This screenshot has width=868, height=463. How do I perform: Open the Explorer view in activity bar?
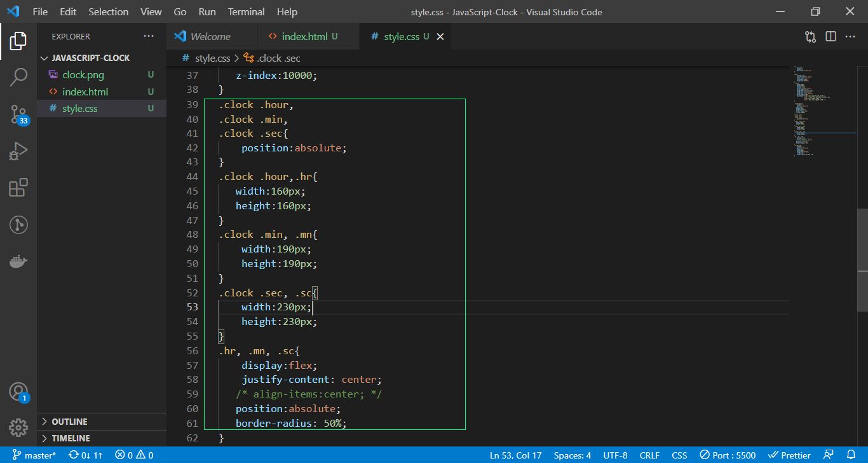(x=18, y=41)
